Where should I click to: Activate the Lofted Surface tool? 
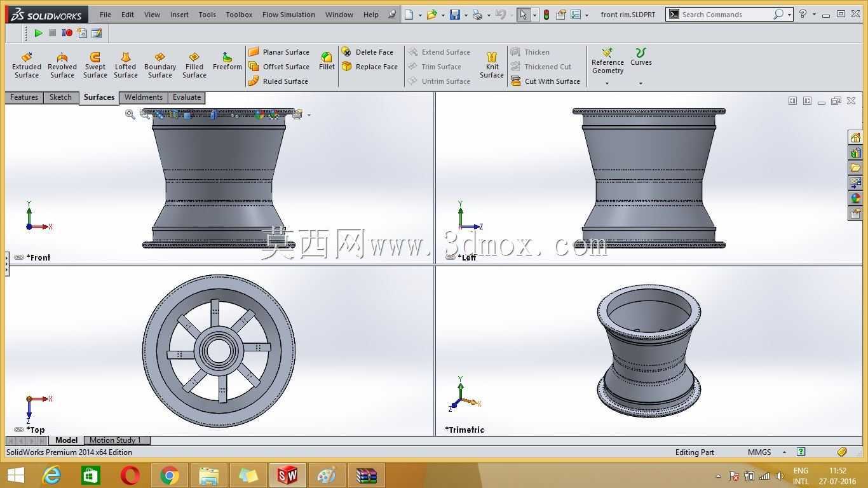(126, 66)
